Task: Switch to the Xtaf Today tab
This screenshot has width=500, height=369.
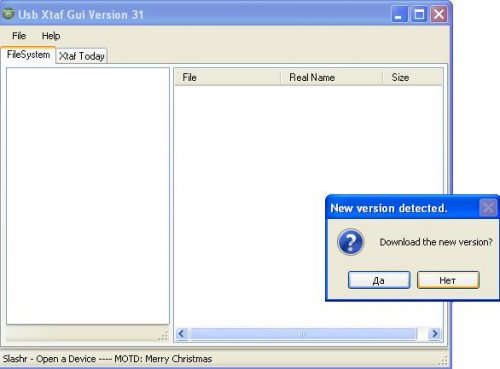Action: pos(82,56)
